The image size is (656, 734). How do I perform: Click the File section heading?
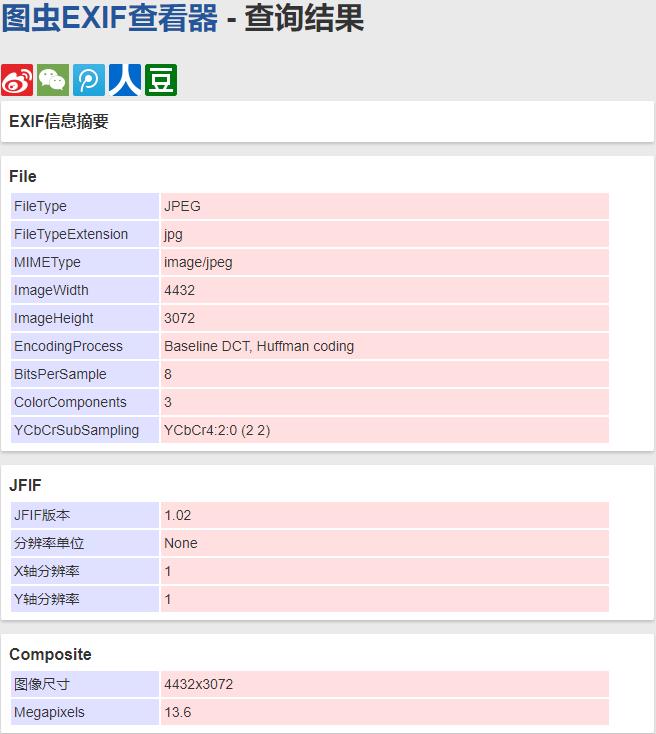click(x=22, y=176)
